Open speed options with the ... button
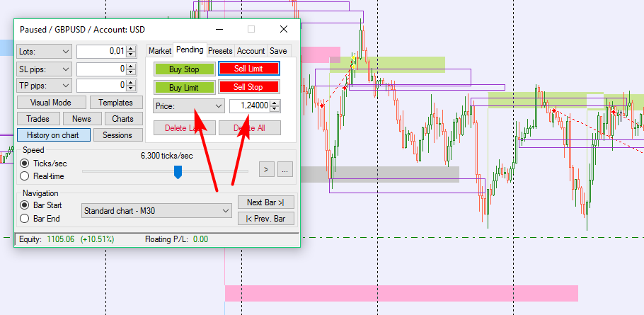Viewport: 644px width, 315px height. click(285, 168)
